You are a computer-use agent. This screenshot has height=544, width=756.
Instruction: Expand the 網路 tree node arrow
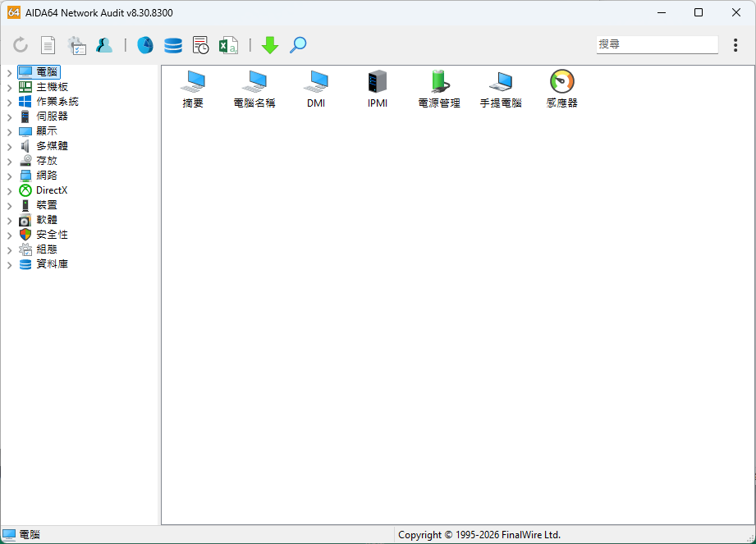[x=9, y=176]
